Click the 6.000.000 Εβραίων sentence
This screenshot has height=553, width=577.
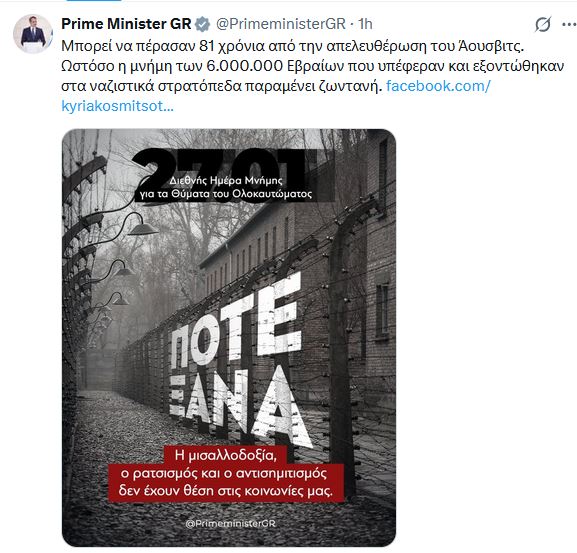click(x=312, y=66)
